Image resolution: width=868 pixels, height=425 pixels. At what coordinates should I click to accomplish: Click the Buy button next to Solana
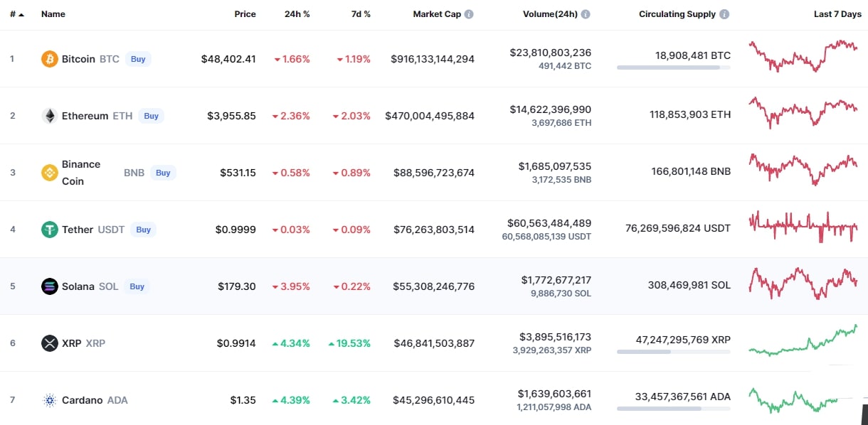(137, 286)
